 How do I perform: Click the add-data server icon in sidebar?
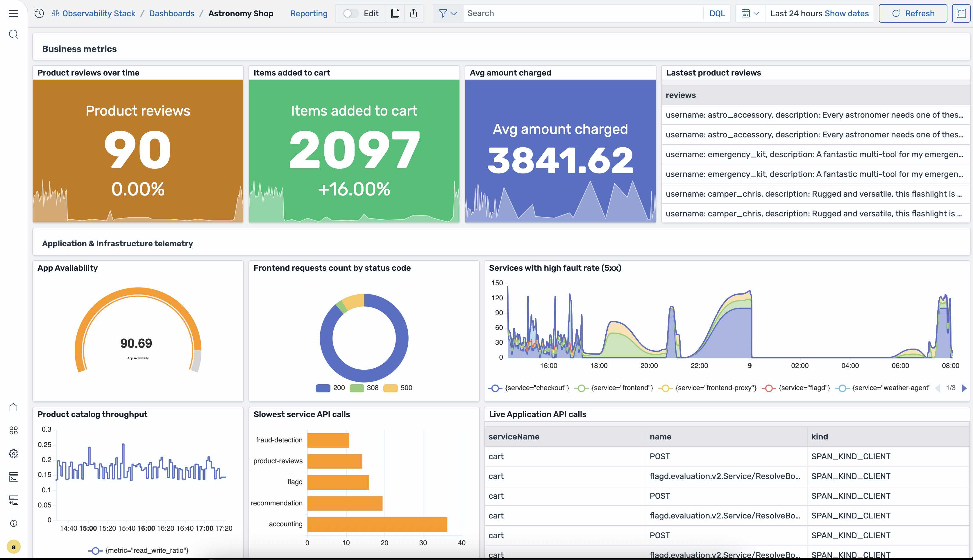(13, 500)
